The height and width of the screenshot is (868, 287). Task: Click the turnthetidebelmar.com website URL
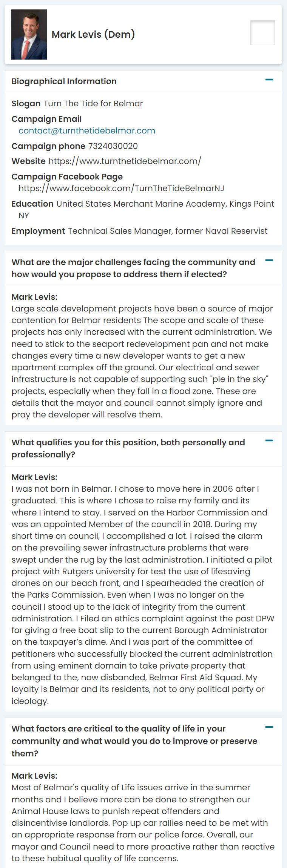coord(125,161)
